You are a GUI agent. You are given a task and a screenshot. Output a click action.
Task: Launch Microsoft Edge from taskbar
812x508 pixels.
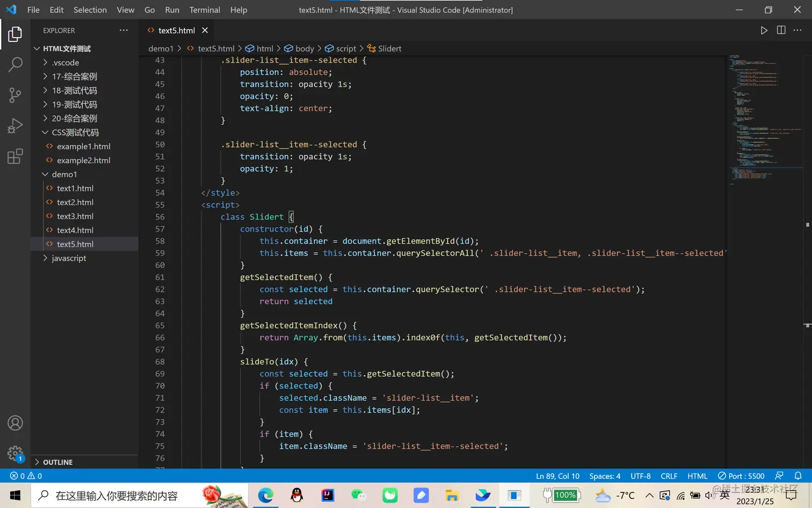pyautogui.click(x=265, y=496)
